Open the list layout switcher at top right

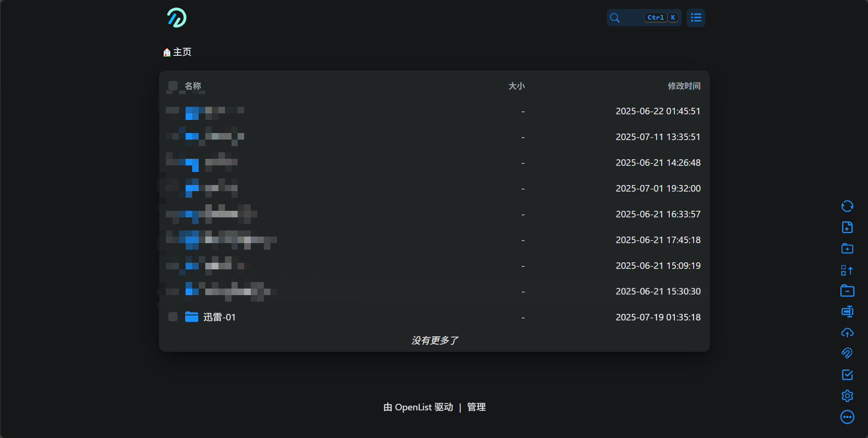696,18
